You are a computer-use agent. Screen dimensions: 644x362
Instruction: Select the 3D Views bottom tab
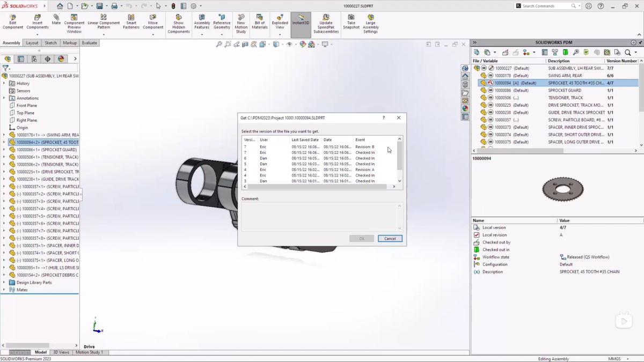61,352
